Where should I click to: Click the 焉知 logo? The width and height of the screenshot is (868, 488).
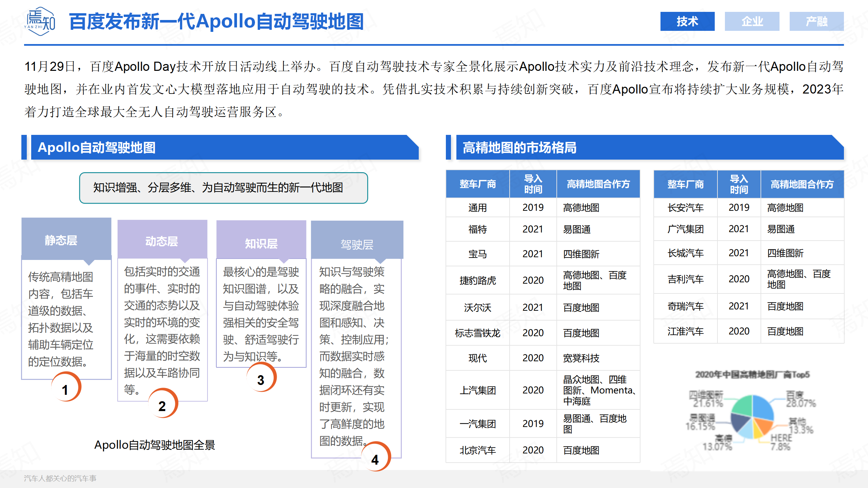tap(40, 21)
